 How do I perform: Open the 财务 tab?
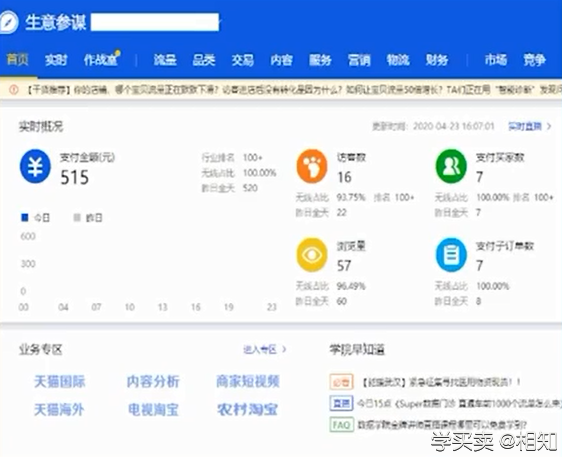[x=437, y=60]
